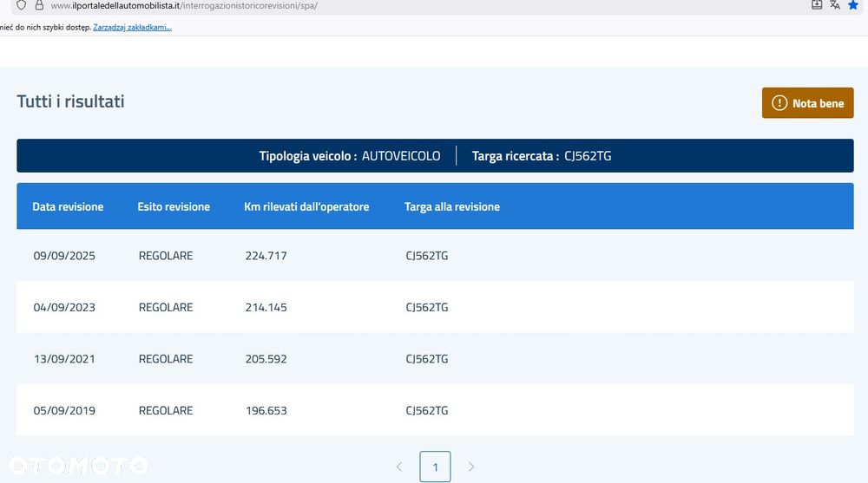
Task: Click the Tipologia veicolo AUTOVEICOLO text
Action: 350,156
